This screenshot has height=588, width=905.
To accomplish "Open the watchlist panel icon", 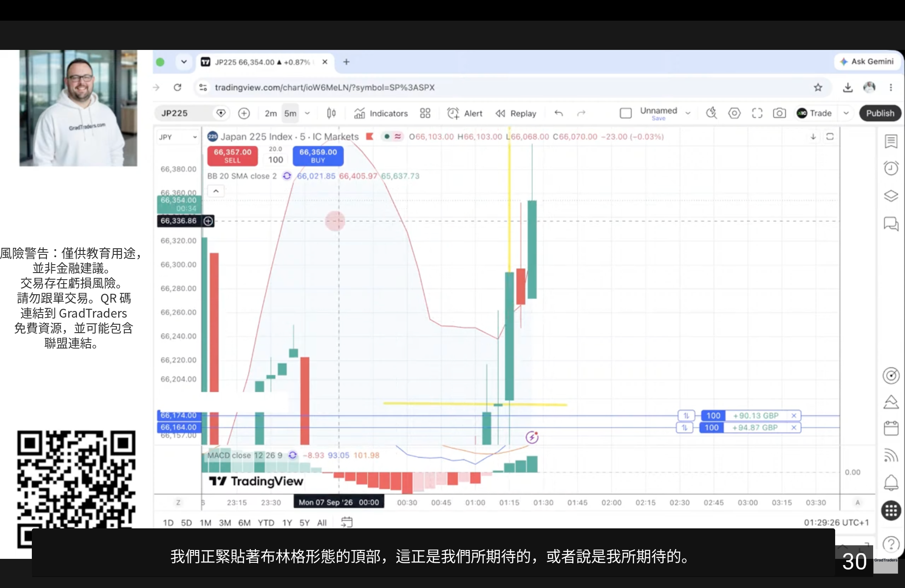I will (x=891, y=141).
